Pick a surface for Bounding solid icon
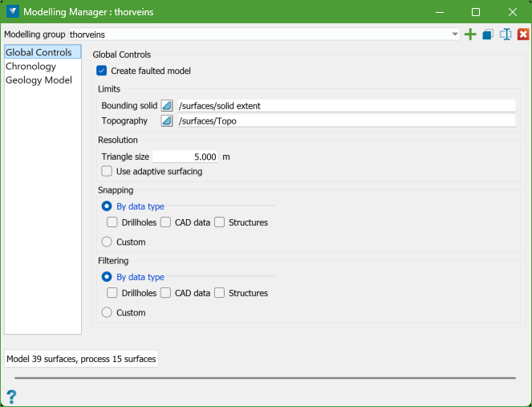532x407 pixels. 167,106
